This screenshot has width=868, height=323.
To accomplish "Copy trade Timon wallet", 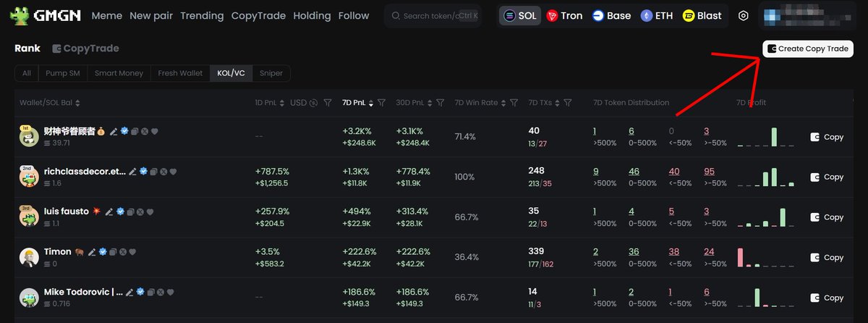I will coord(827,257).
